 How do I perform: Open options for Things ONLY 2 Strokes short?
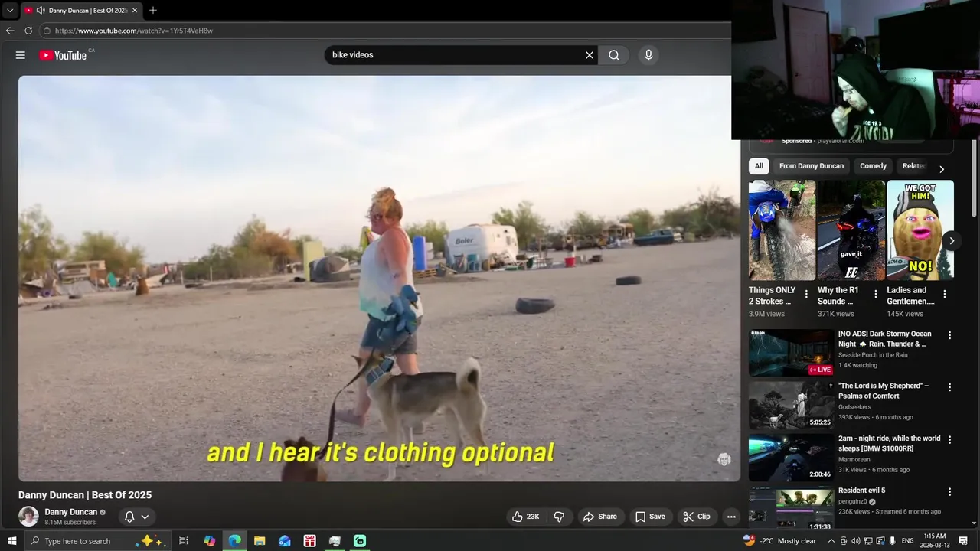806,294
